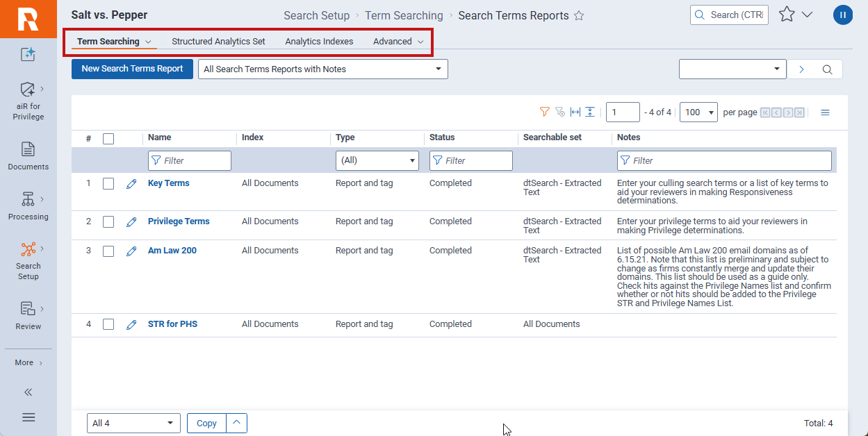Open the user profile avatar

pos(842,15)
